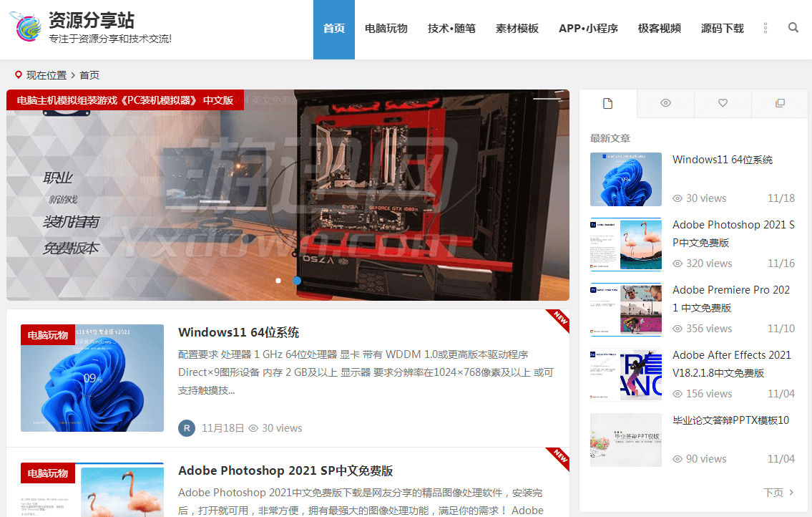Click the red location pin icon

(x=18, y=75)
